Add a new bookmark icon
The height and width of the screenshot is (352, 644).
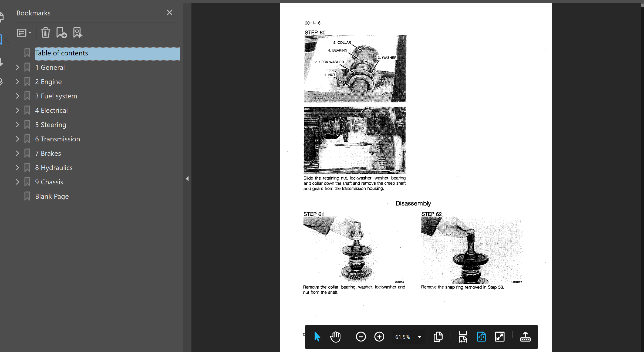pos(62,33)
